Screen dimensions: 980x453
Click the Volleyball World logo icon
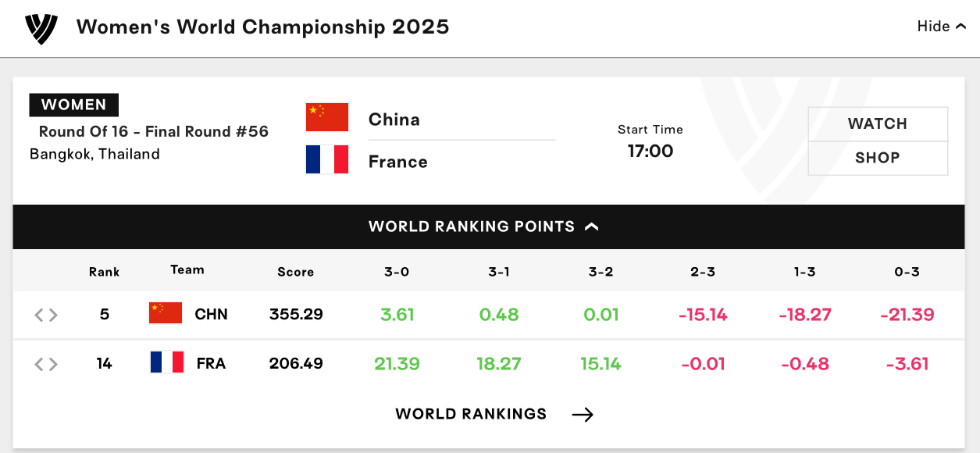pos(41,28)
